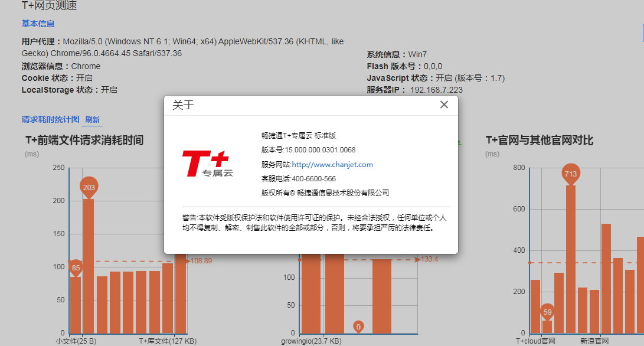Click the Cookie 状态：开启 text

click(57, 78)
